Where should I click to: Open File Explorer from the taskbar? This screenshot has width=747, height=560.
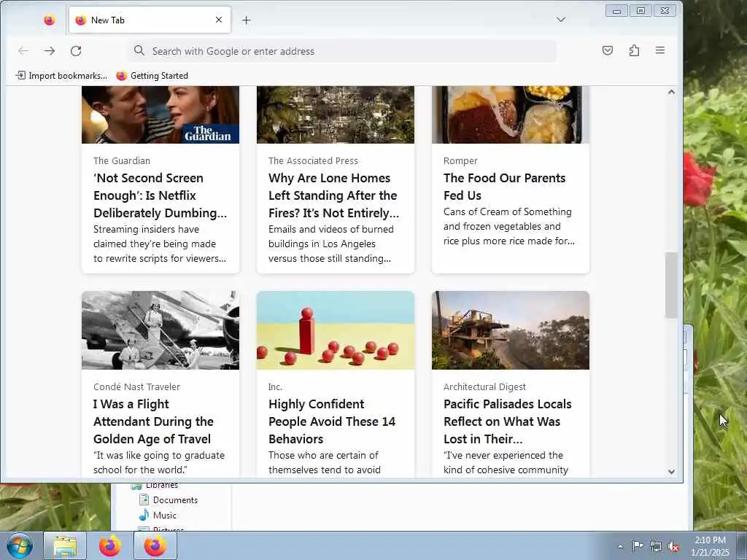click(x=65, y=545)
